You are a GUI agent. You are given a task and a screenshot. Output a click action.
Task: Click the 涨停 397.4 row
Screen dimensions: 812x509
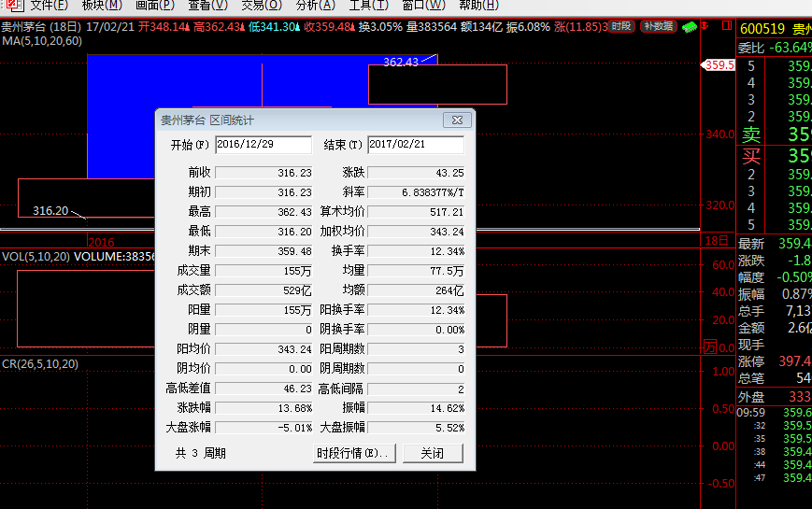tap(775, 361)
